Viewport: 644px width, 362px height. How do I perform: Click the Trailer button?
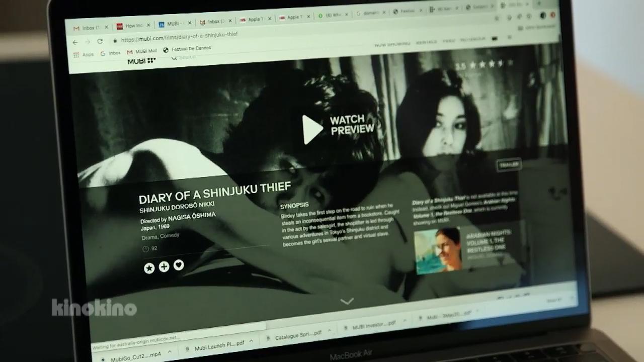coord(509,165)
